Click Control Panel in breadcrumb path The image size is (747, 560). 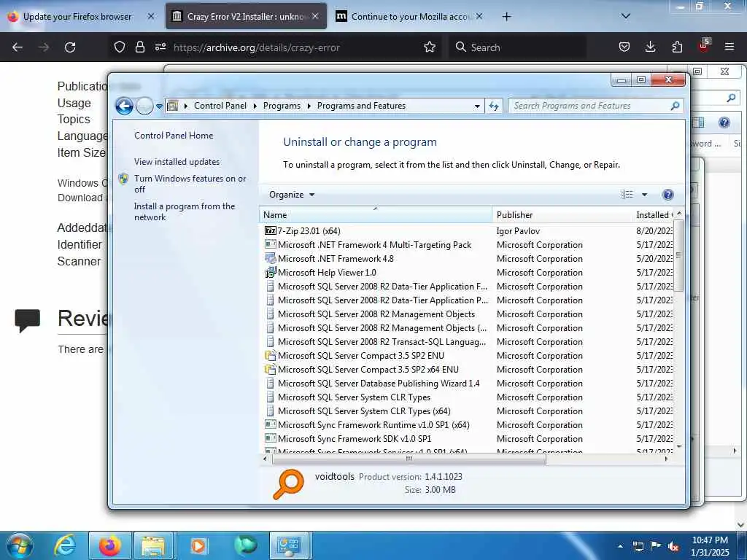(220, 106)
